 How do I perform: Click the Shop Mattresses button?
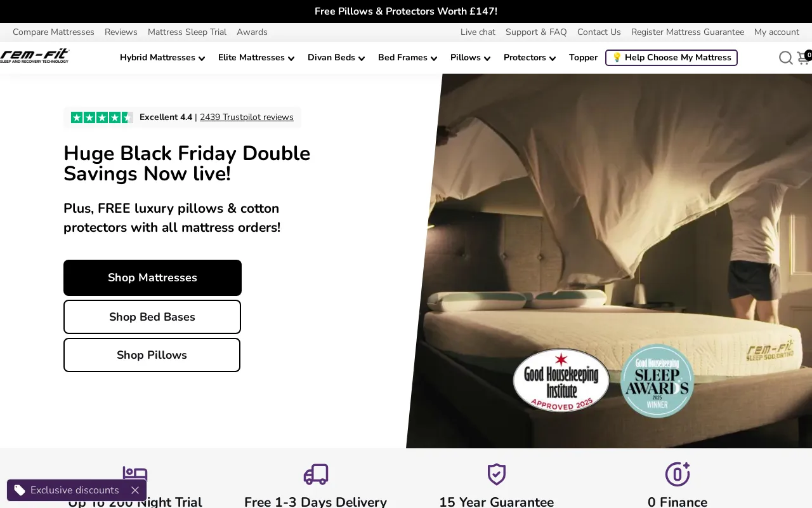coord(152,277)
